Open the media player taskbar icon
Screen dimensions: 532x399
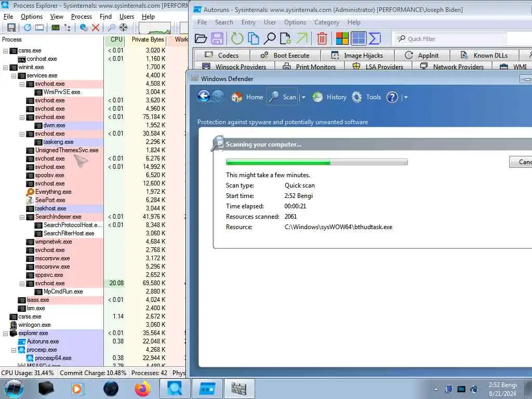coord(77,389)
